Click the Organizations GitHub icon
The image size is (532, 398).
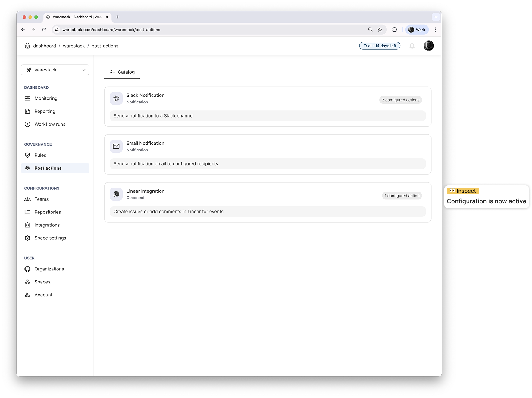27,269
